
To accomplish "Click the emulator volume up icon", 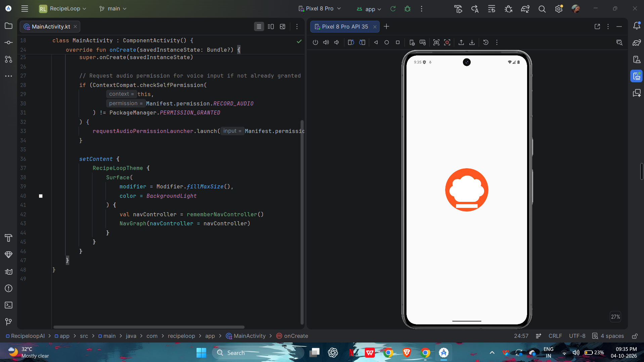I will point(326,42).
